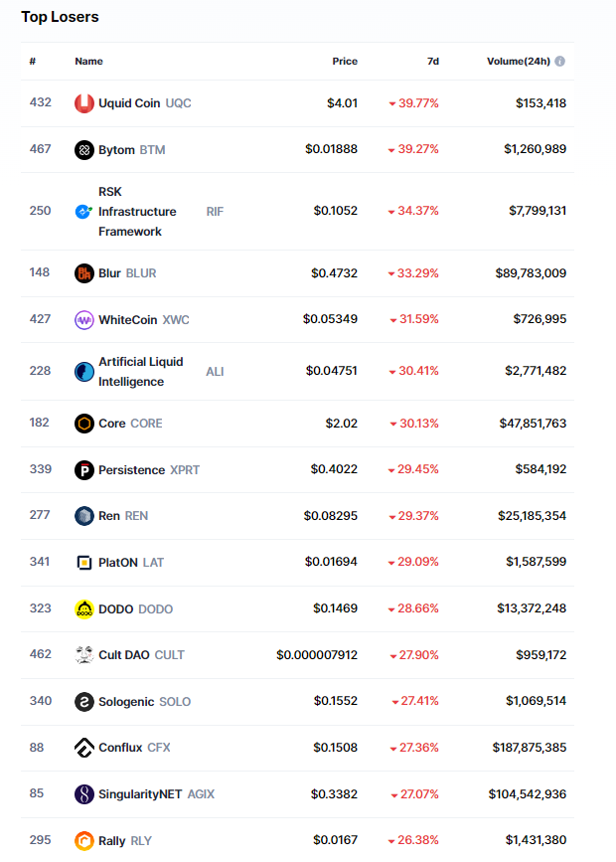Click the Uquid Coin logo icon
616x862 pixels.
[84, 103]
